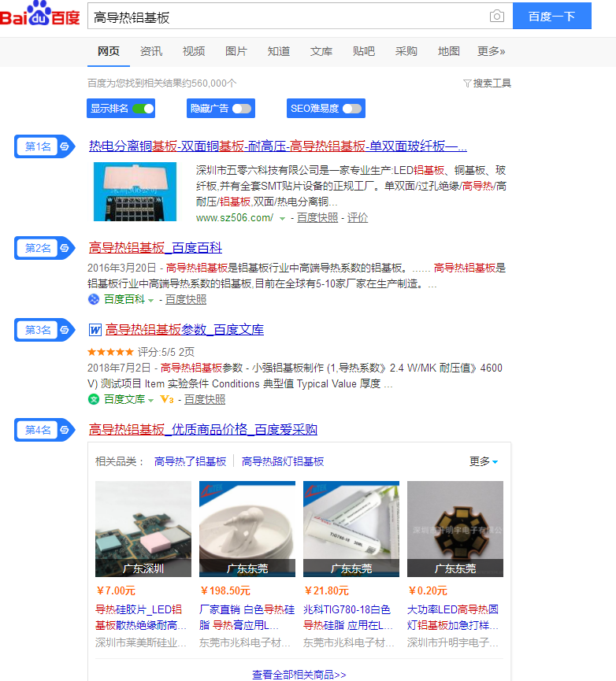The image size is (616, 681).
Task: Expand dropdown arrow next to 百度文库 source
Action: point(150,400)
